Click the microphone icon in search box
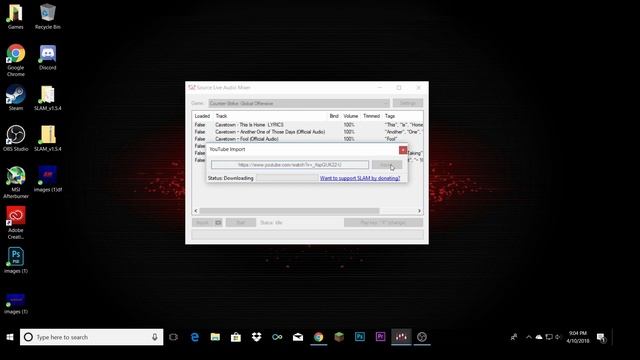The image size is (640, 360). (155, 337)
